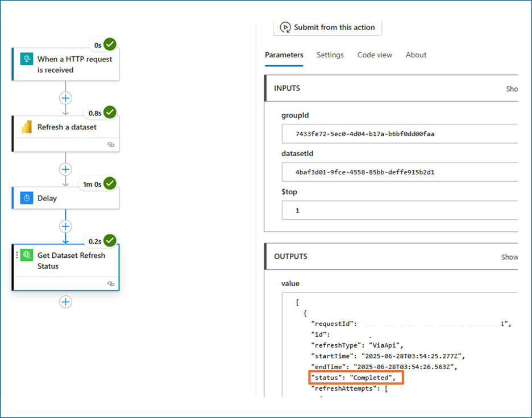
Task: Insert a step between Refresh a dataset and Delay
Action: coord(65,169)
